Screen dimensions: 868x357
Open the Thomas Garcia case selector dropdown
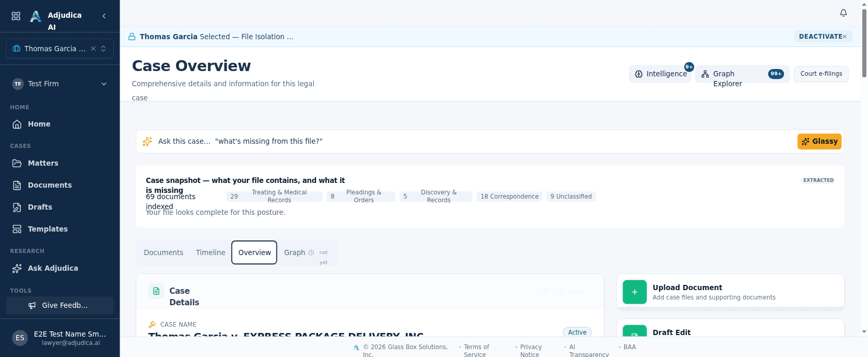(x=103, y=49)
